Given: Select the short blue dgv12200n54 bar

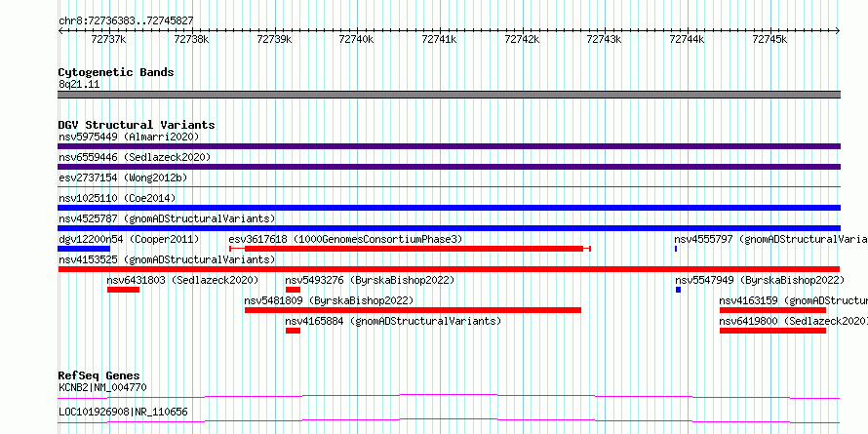Looking at the screenshot, I should coord(84,249).
